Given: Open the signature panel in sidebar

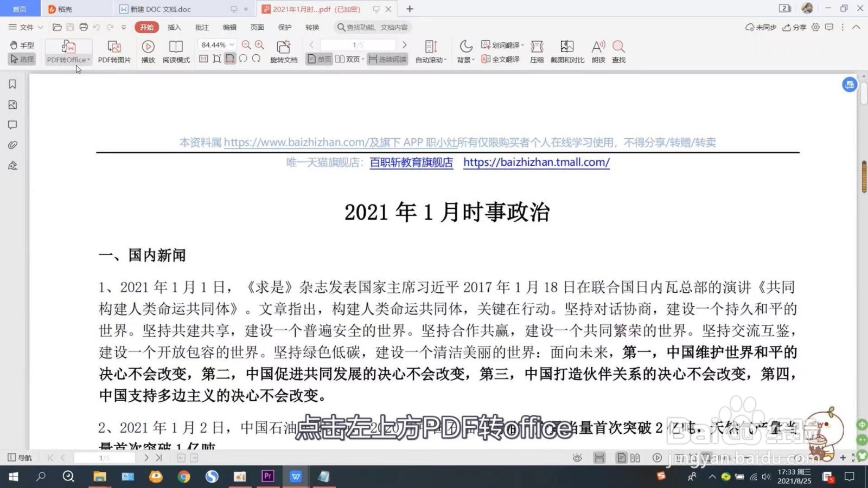Looking at the screenshot, I should point(12,165).
